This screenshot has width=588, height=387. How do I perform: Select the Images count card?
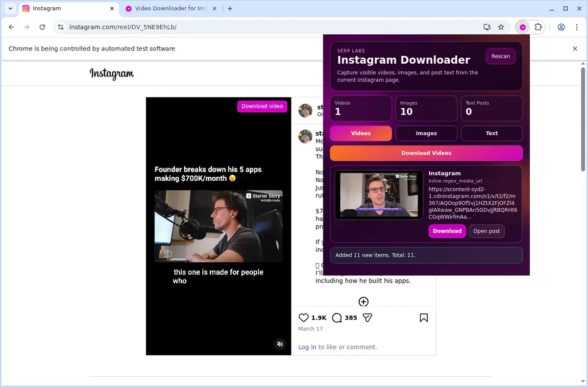(426, 108)
